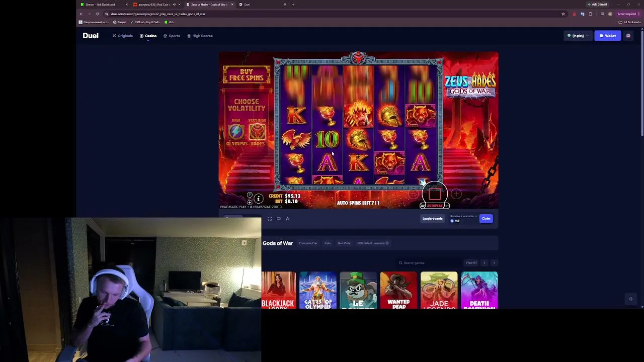Choose Olympus high volatility

(x=236, y=133)
